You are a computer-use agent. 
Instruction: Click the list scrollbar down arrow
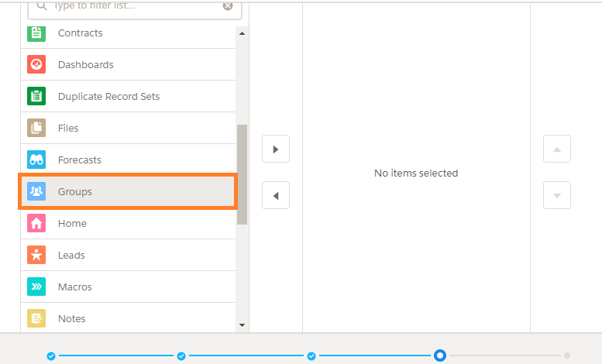point(242,325)
